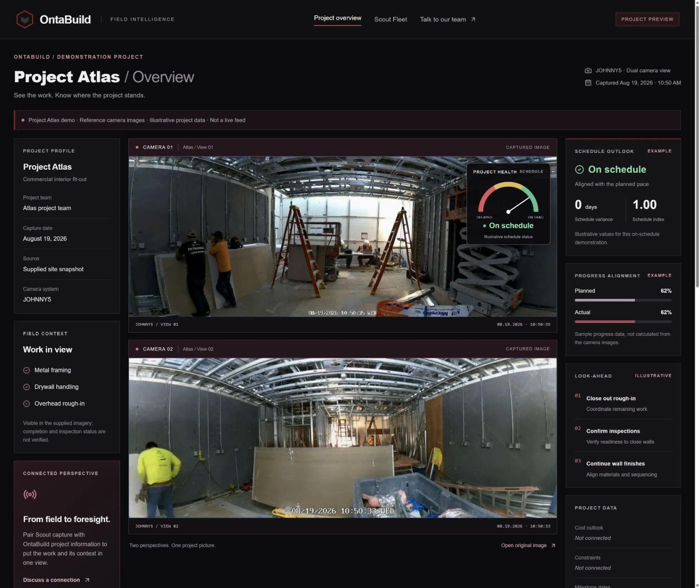Screen dimensions: 700x588
Task: Click the green dot in the Project Health gauge card
Action: pyautogui.click(x=485, y=226)
